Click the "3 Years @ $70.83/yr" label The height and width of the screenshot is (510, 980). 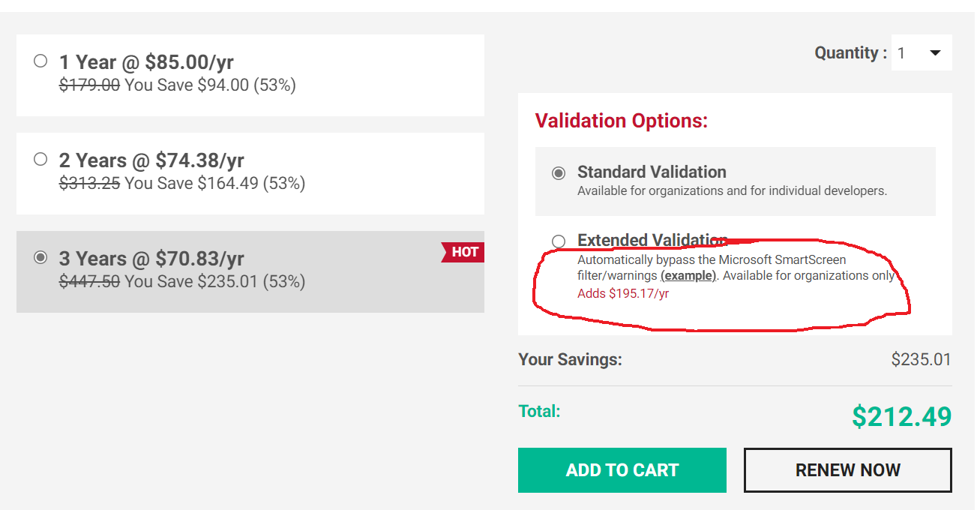tap(151, 258)
